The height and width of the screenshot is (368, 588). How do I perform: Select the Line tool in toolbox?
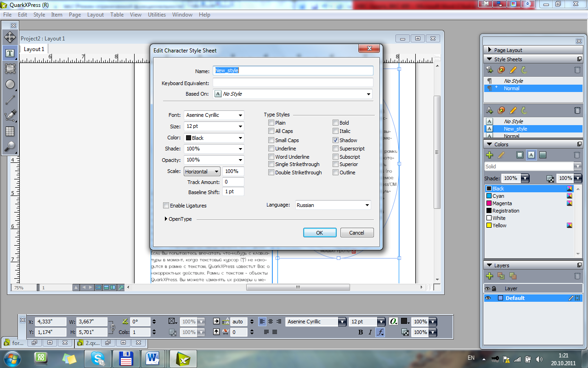[x=10, y=100]
